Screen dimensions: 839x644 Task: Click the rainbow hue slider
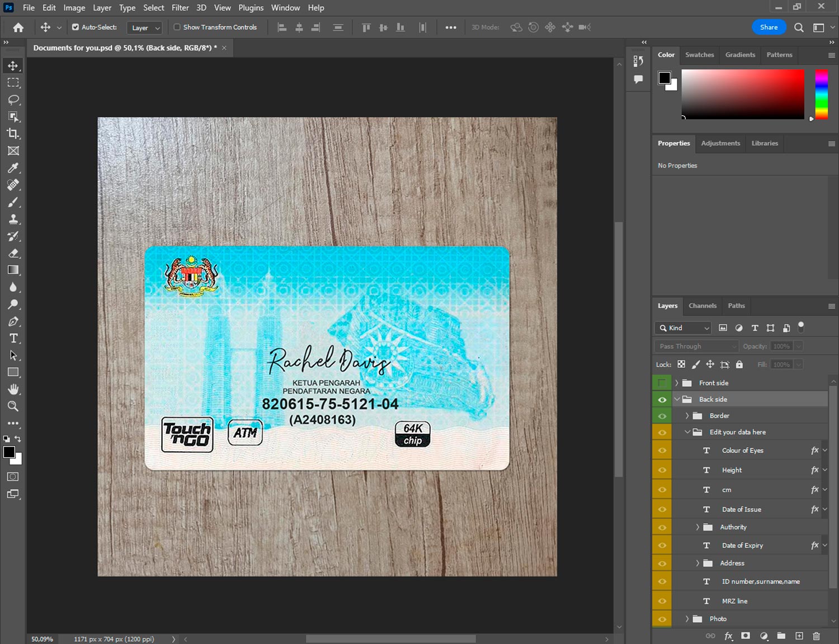click(821, 93)
